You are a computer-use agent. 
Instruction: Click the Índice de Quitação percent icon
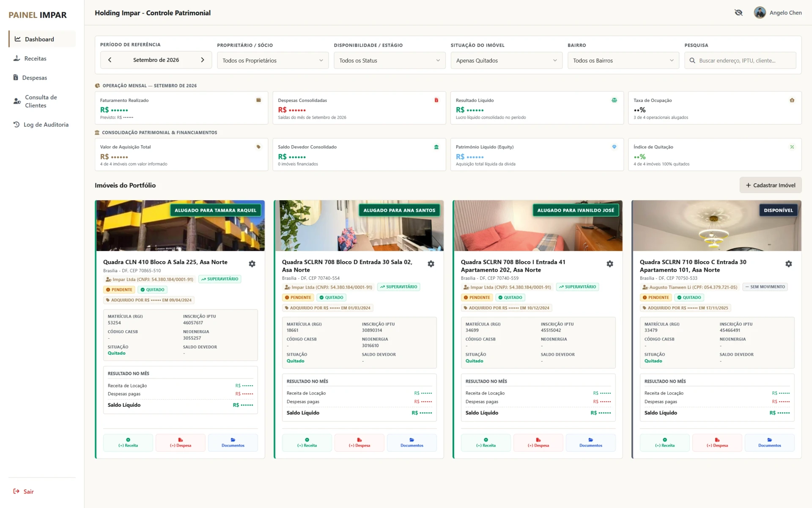(x=792, y=147)
